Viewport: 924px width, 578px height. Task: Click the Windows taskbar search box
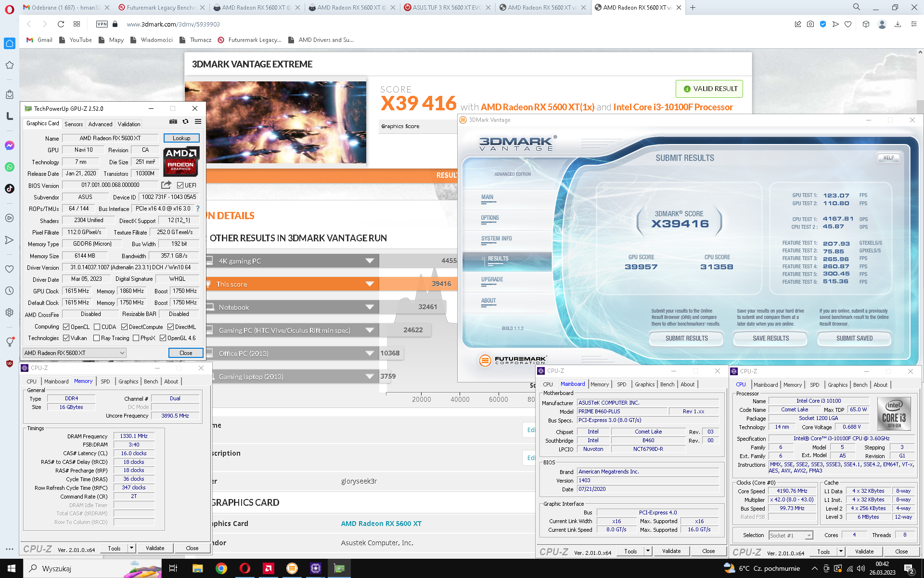coord(91,568)
